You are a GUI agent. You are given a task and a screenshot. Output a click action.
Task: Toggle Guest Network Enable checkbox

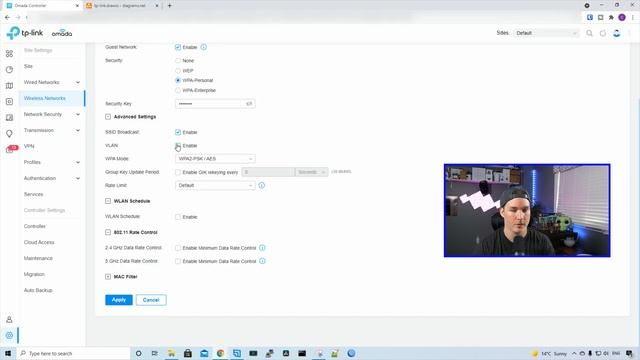(x=178, y=47)
